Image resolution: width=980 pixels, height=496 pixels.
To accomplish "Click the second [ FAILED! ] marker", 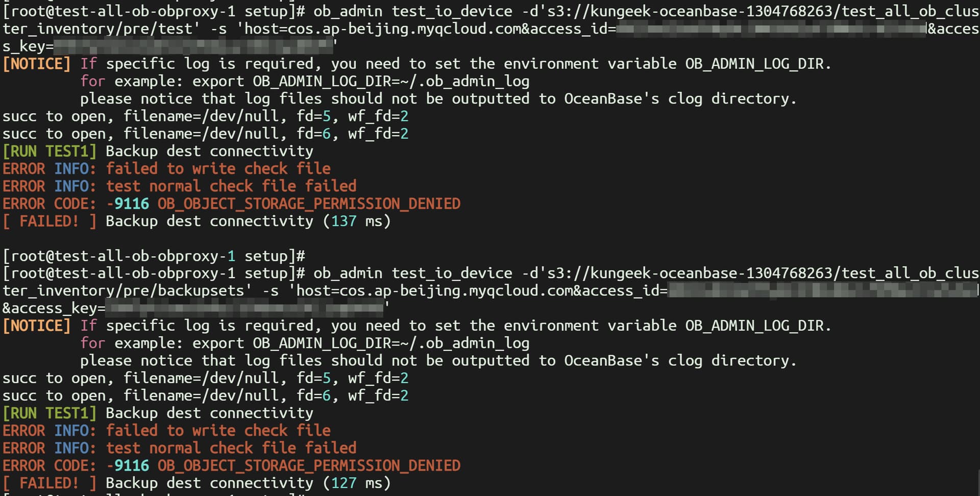I will (50, 483).
